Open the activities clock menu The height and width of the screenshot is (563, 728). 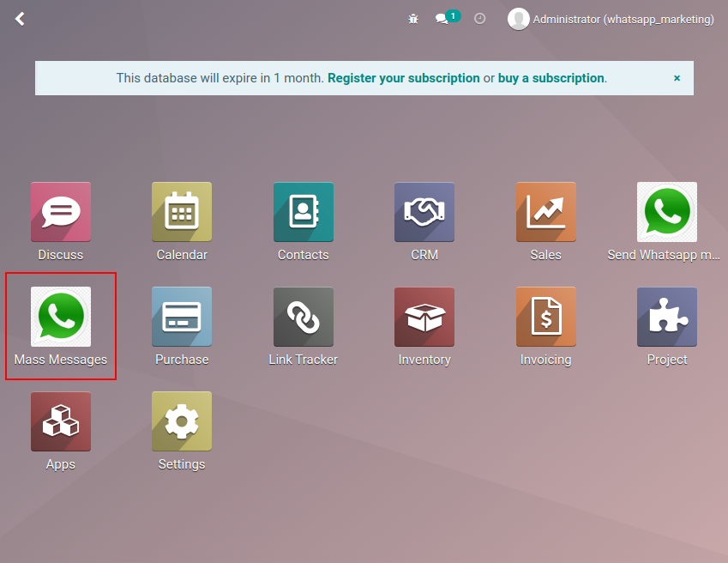[x=479, y=19]
